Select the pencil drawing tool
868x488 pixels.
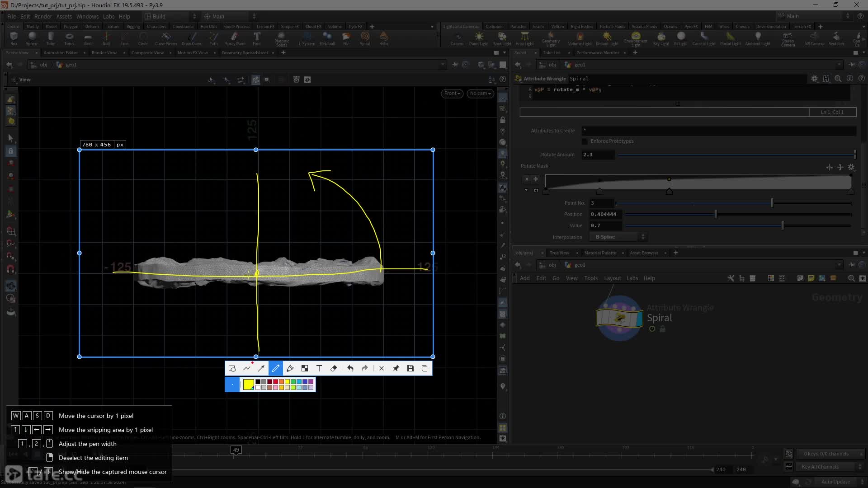click(276, 368)
